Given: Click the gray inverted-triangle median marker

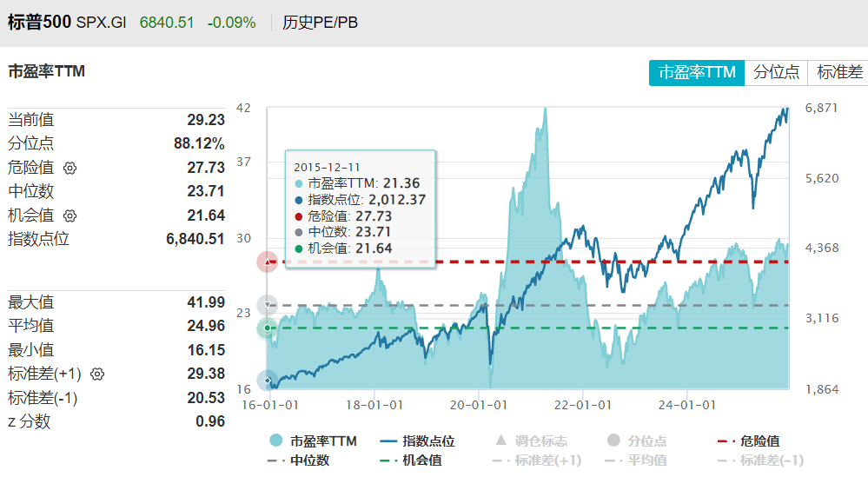Looking at the screenshot, I should [268, 305].
